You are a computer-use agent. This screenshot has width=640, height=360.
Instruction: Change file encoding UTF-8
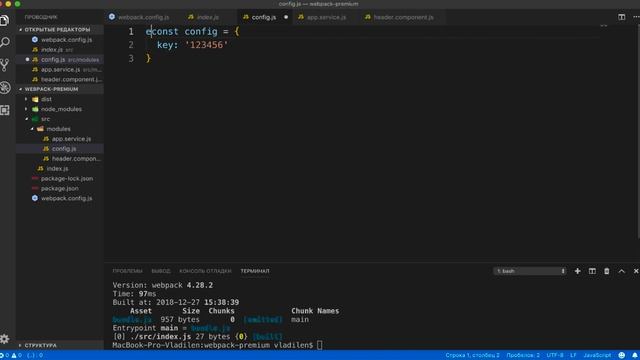point(555,355)
